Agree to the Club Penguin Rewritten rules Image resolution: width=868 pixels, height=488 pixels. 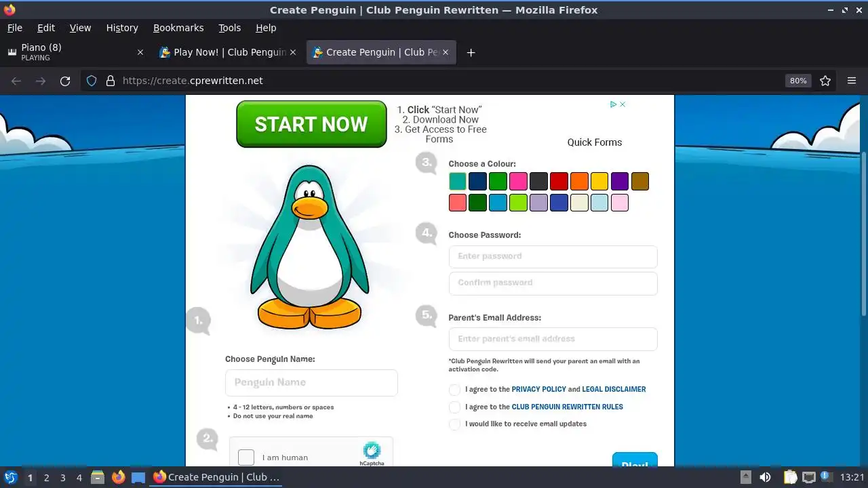pos(454,407)
